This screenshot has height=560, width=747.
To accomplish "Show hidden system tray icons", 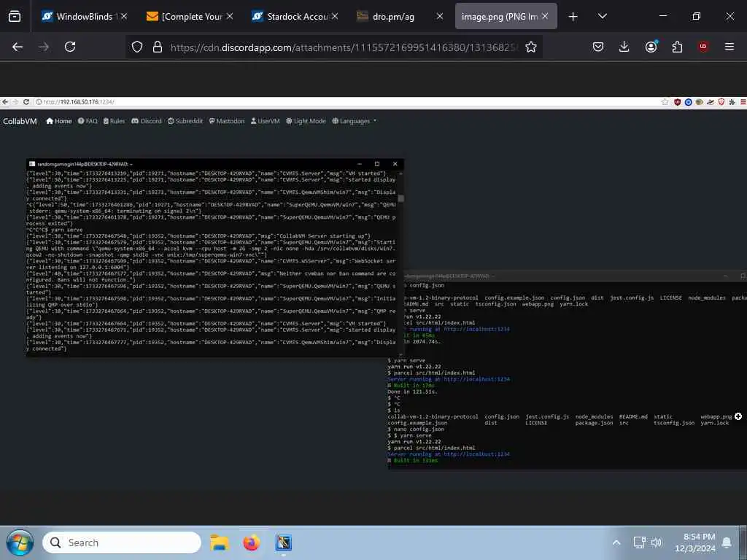I will [616, 542].
